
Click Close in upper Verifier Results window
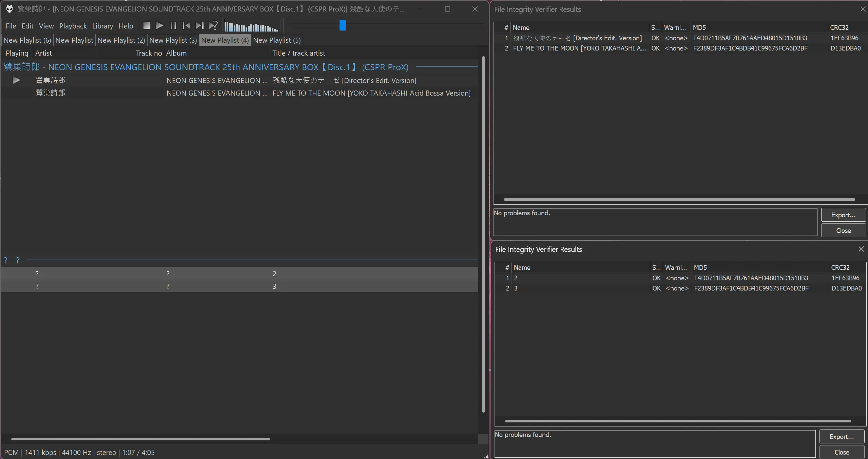(843, 231)
